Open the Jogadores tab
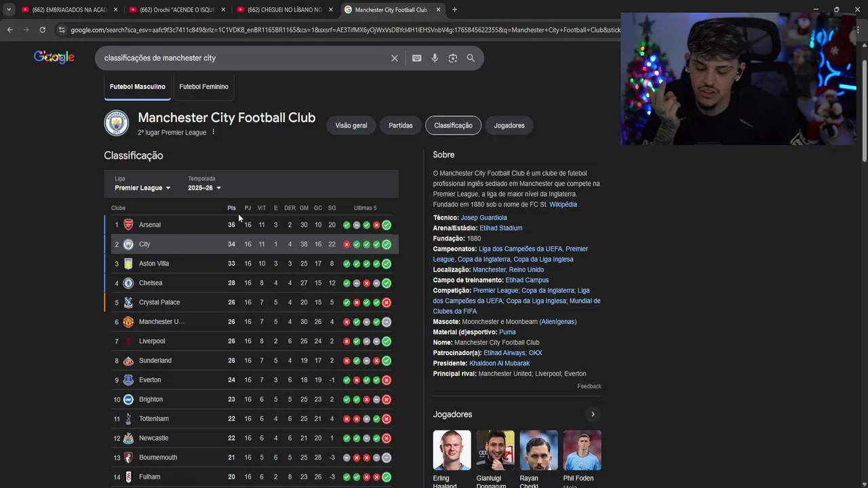This screenshot has width=868, height=488. pos(509,125)
